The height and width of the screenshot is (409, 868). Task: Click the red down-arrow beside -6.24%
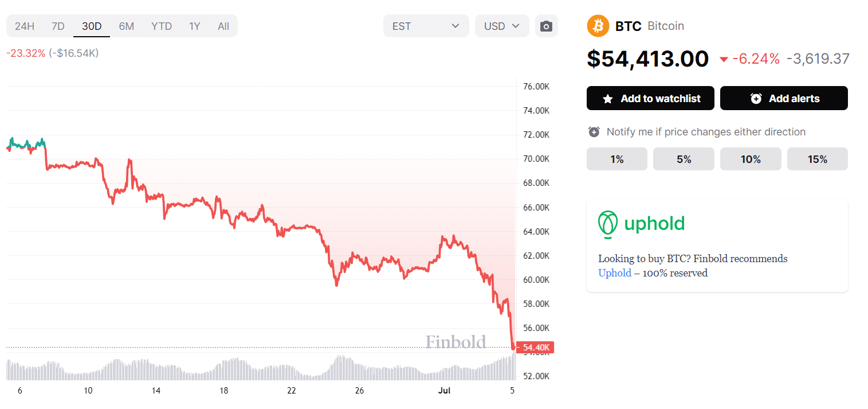[x=724, y=59]
